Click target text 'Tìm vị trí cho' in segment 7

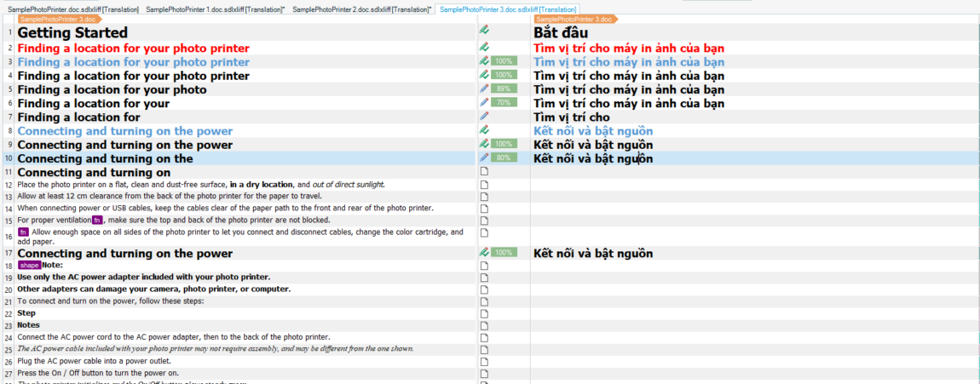pyautogui.click(x=571, y=117)
